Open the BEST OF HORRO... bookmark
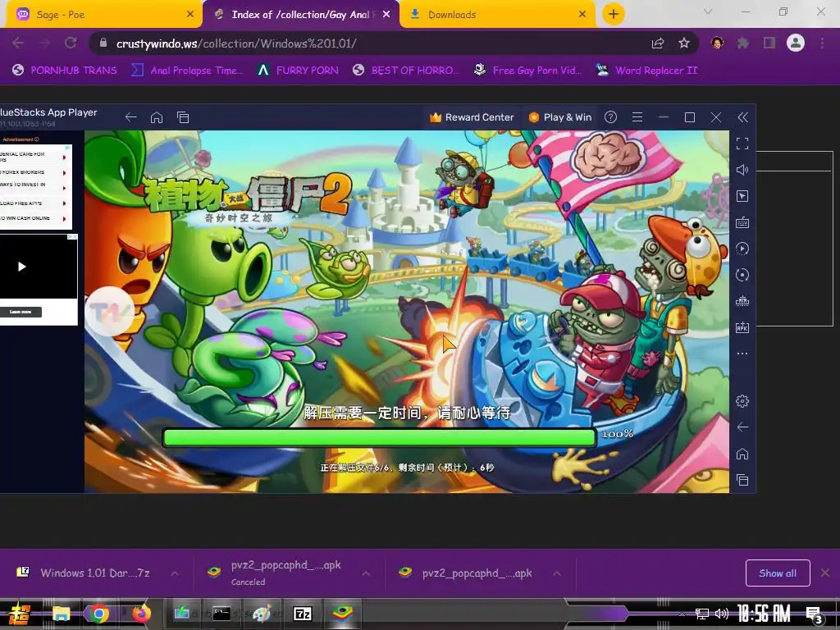Screen dimensions: 840x630 406,71
